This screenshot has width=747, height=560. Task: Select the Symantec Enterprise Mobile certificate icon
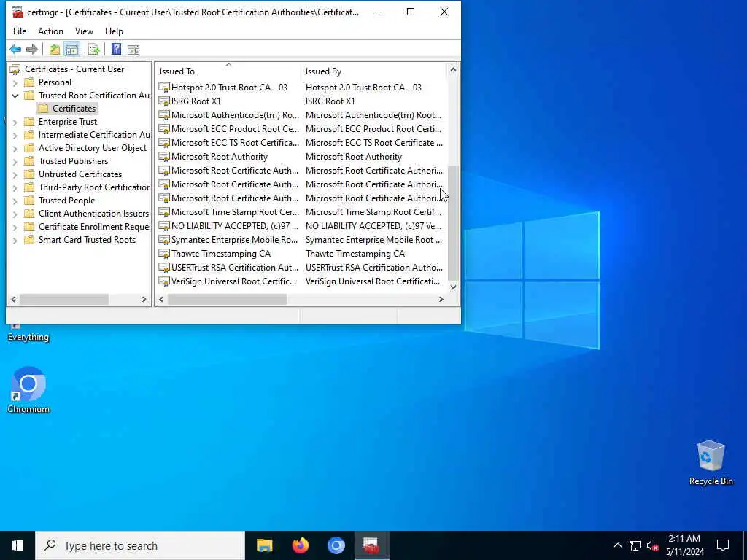pyautogui.click(x=164, y=239)
